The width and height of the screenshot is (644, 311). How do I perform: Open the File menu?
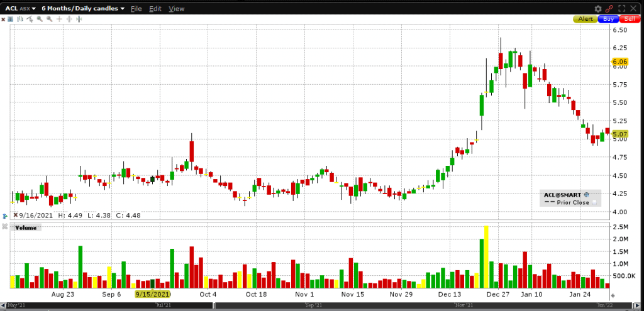coord(136,9)
